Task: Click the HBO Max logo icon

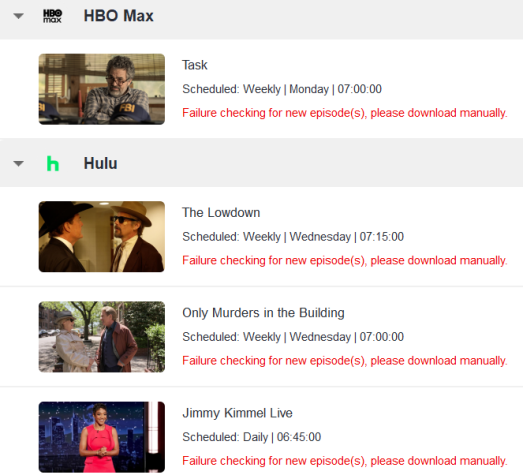Action: [52, 16]
